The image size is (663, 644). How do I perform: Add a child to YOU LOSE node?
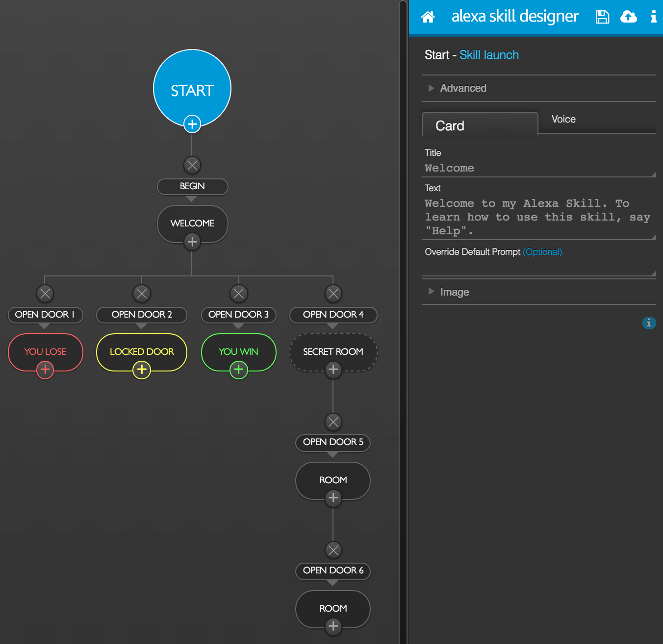(x=45, y=370)
